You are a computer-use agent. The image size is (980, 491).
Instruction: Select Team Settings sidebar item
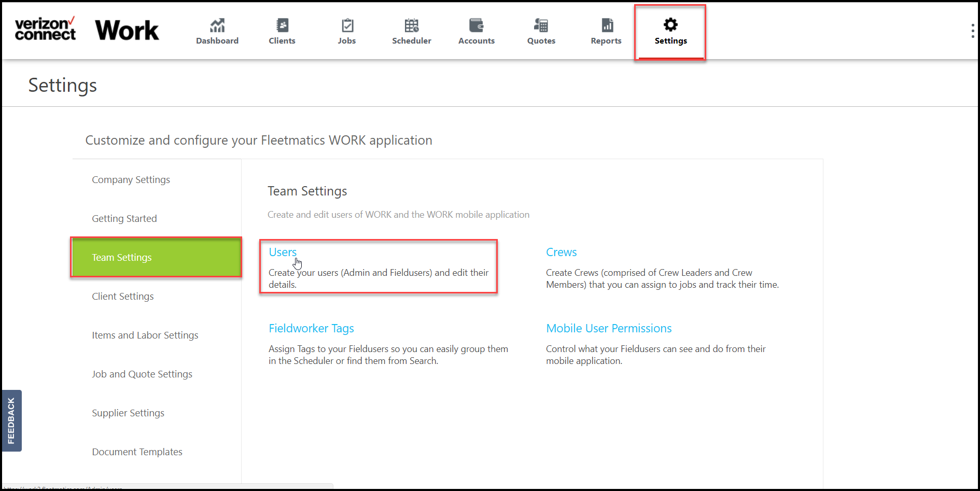[x=157, y=258]
